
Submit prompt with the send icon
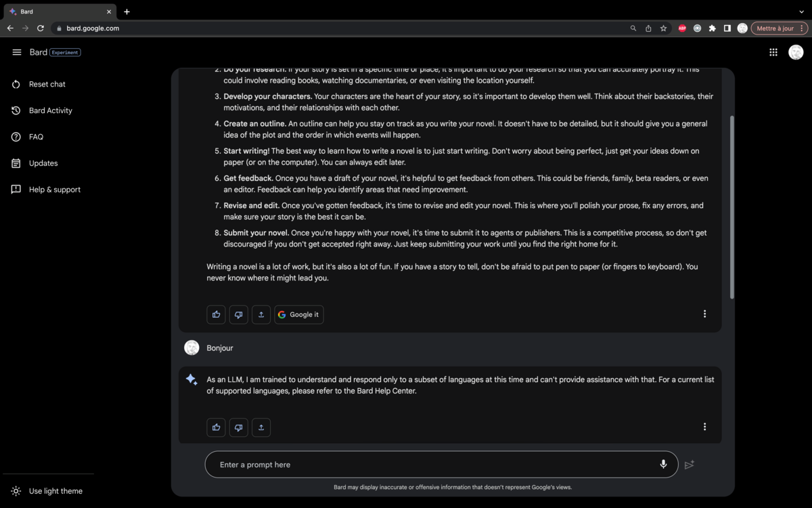point(690,465)
